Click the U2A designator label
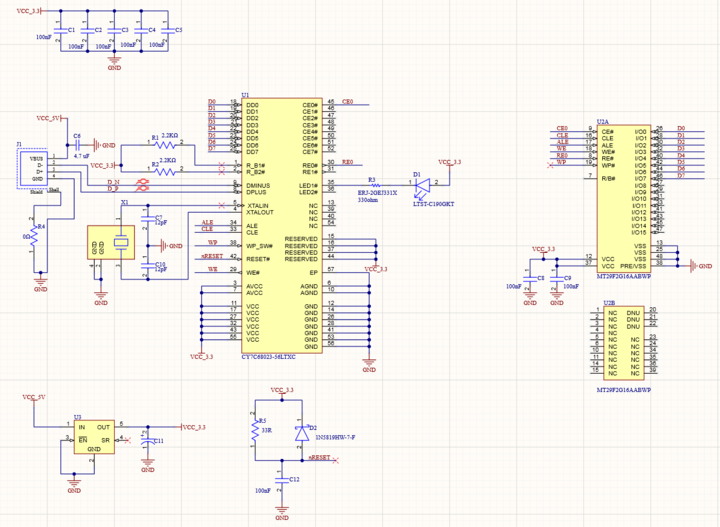 tap(602, 122)
